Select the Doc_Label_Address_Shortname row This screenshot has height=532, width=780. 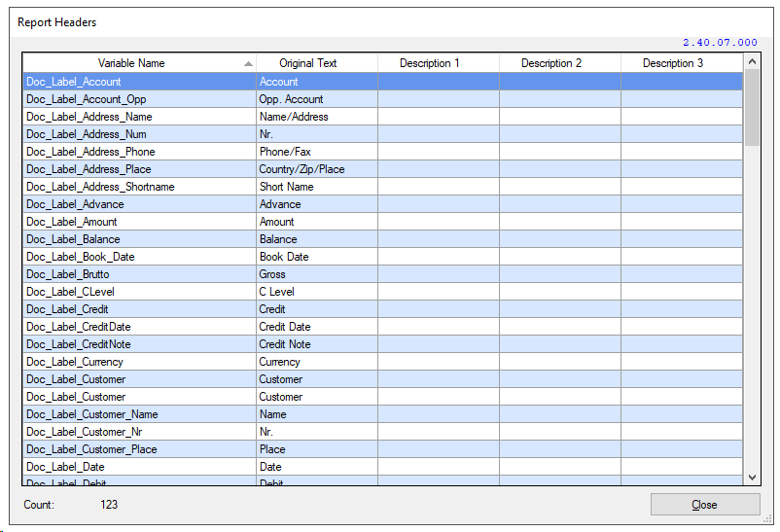[x=382, y=187]
